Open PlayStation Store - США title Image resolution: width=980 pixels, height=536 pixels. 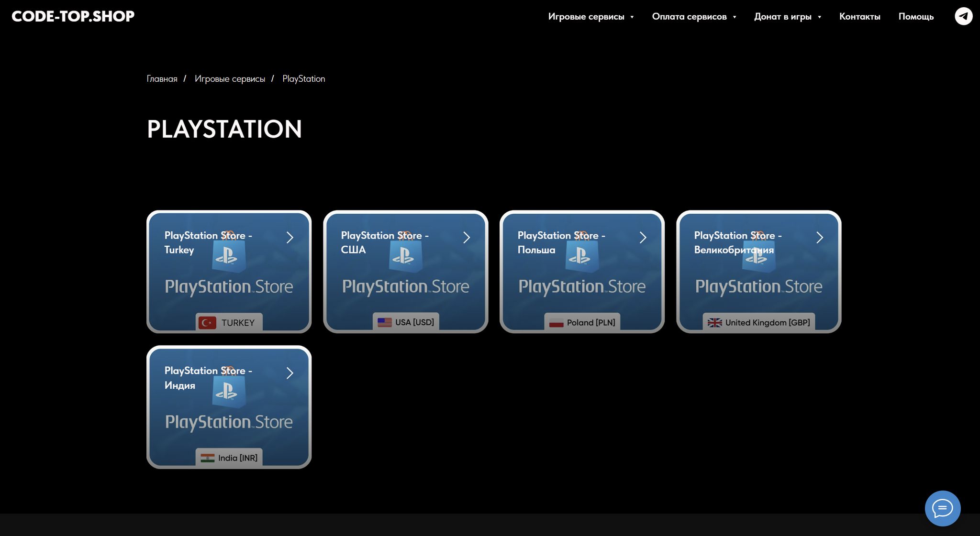385,242
